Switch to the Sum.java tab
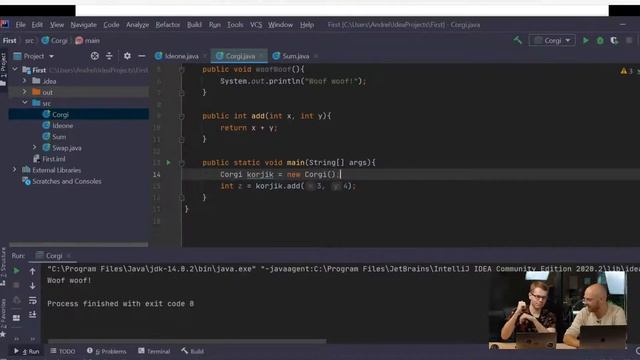The image size is (640, 360). [291, 56]
